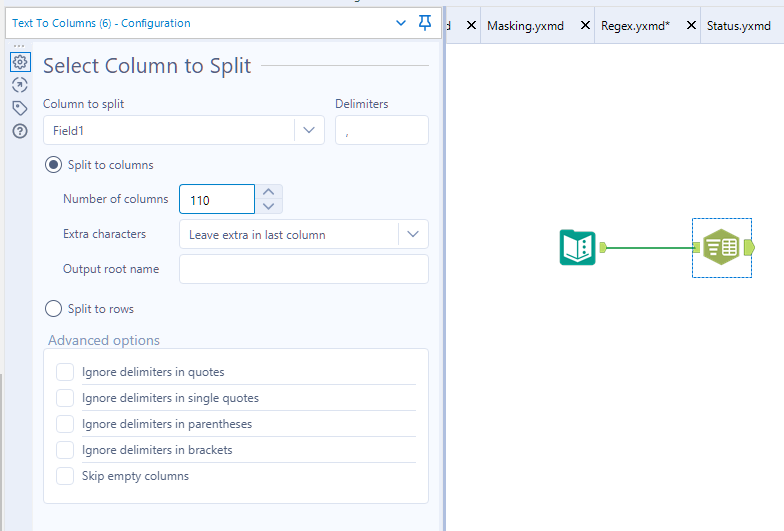Select the Split to columns radio button
Viewport: 784px width, 531px height.
[x=54, y=165]
